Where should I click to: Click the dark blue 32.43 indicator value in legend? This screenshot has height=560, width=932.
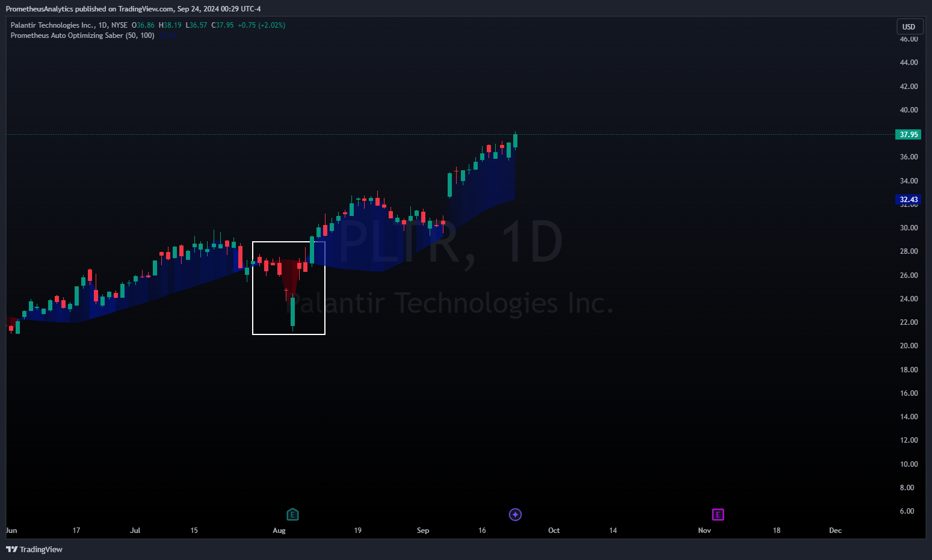pyautogui.click(x=167, y=35)
